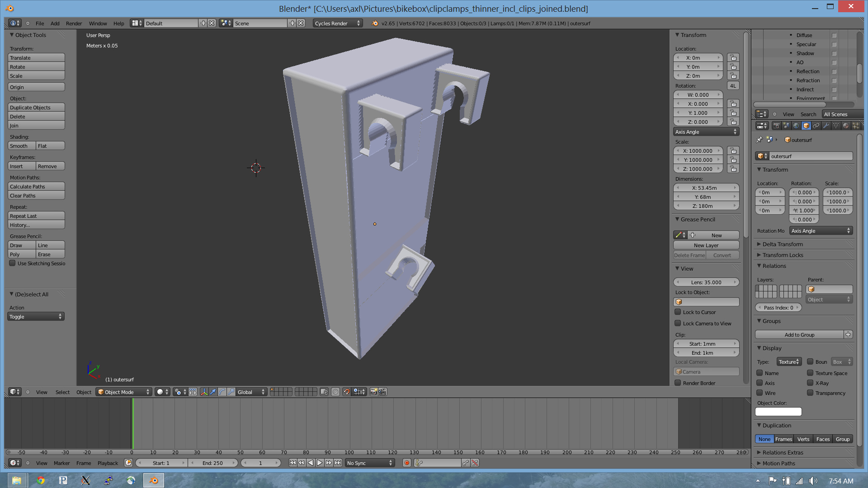Open the Render properties tab (camera icon)
The image size is (868, 488).
pos(776,126)
